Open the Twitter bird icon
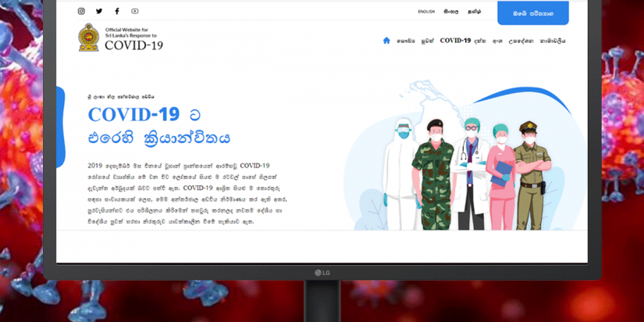Viewport: 644px width, 322px height. click(99, 12)
